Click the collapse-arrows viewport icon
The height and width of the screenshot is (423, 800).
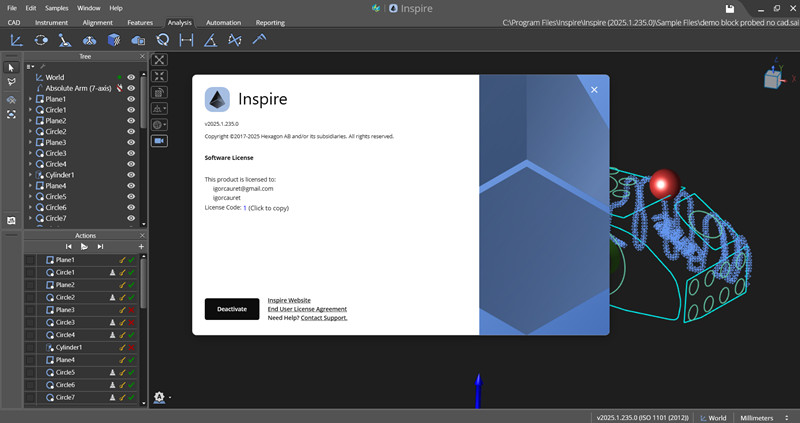tap(159, 76)
